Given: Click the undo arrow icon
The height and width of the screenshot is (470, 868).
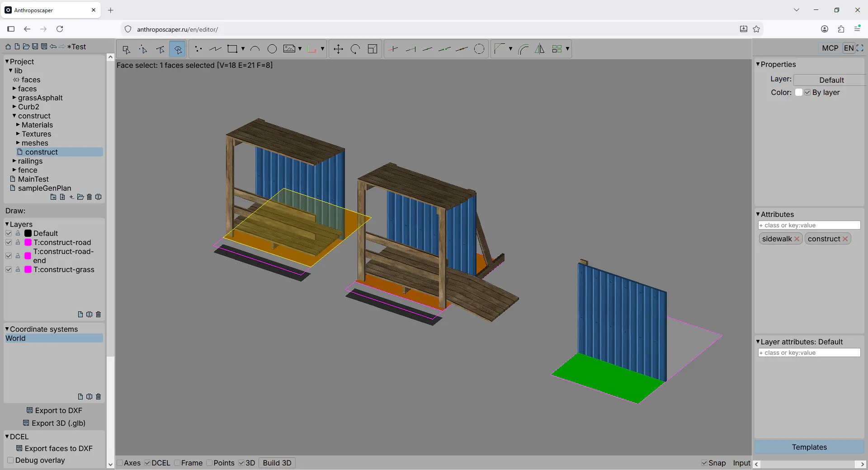Looking at the screenshot, I should click(53, 47).
